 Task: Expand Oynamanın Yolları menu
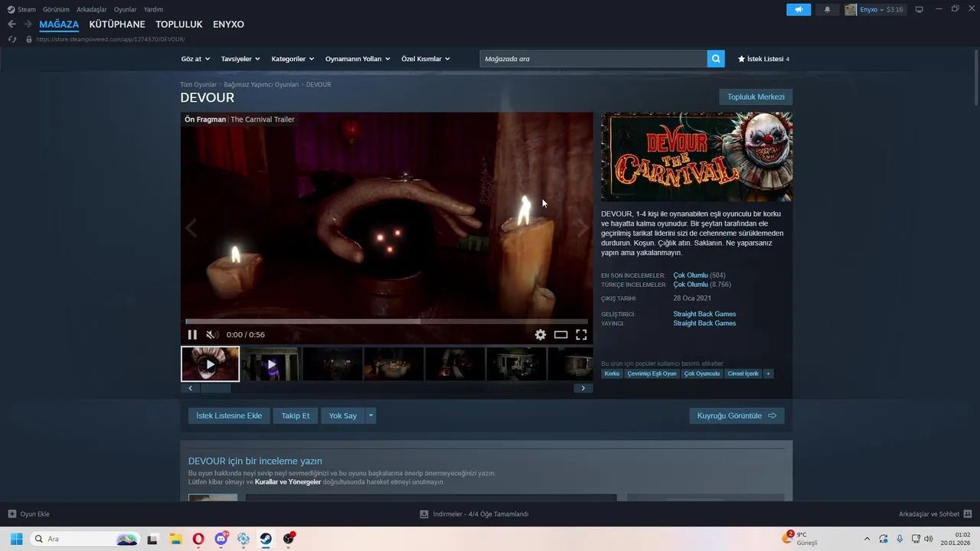[x=358, y=59]
